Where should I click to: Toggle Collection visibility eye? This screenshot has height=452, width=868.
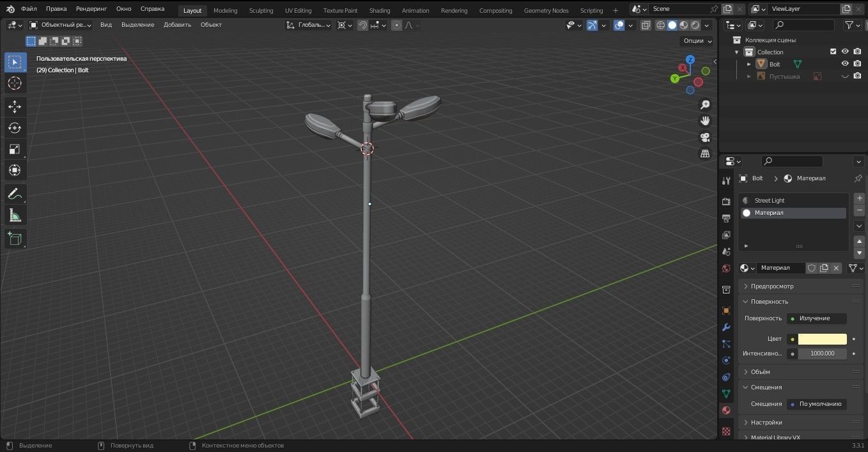point(845,52)
